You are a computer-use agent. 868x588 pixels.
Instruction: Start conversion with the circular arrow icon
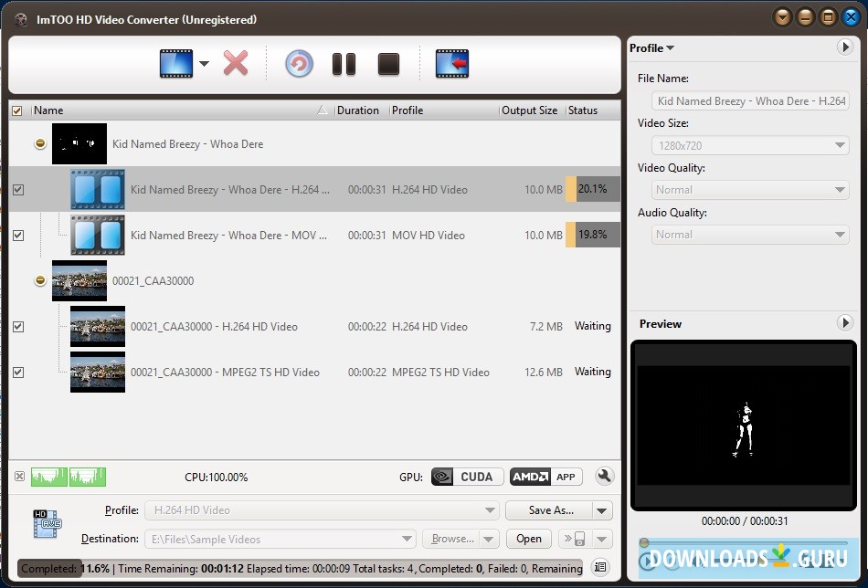pyautogui.click(x=299, y=63)
